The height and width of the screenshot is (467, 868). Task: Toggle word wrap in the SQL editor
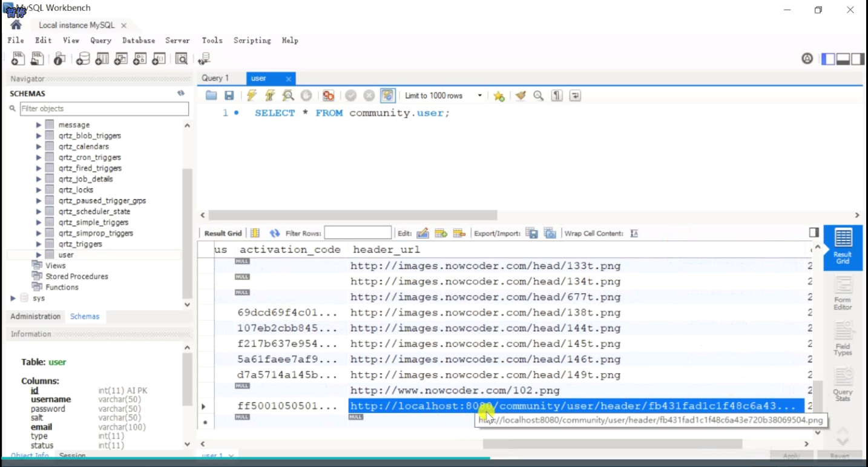pos(575,96)
